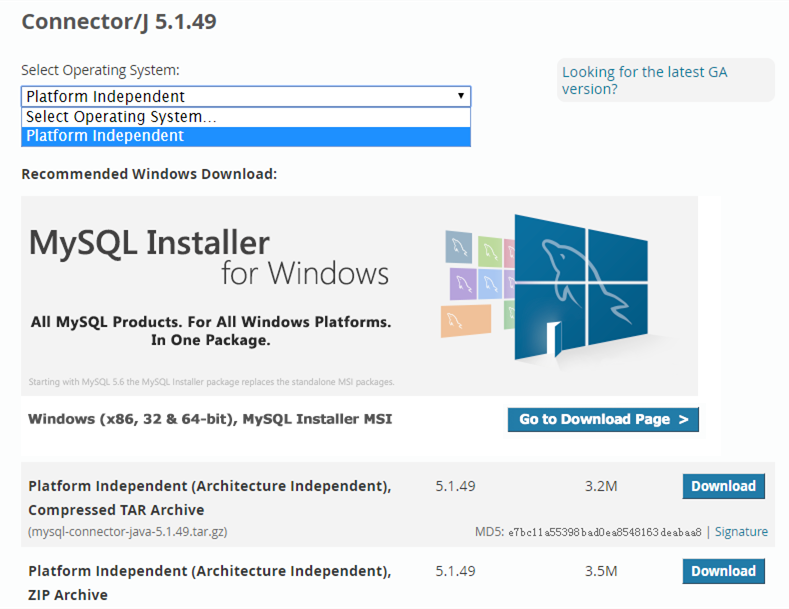The width and height of the screenshot is (789, 609).
Task: Pick the highlighted "Platform Independent" list option
Action: (245, 136)
